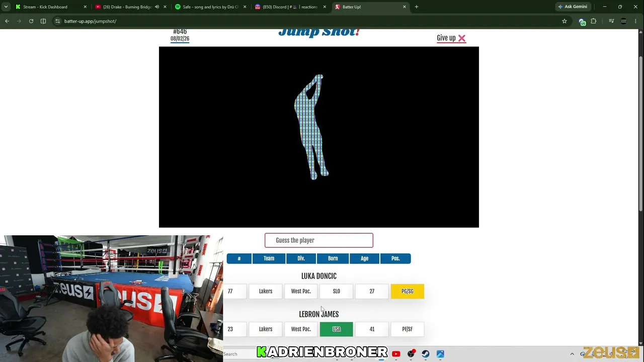Toggle the browser side panel
This screenshot has height=362, width=644.
coord(43,21)
